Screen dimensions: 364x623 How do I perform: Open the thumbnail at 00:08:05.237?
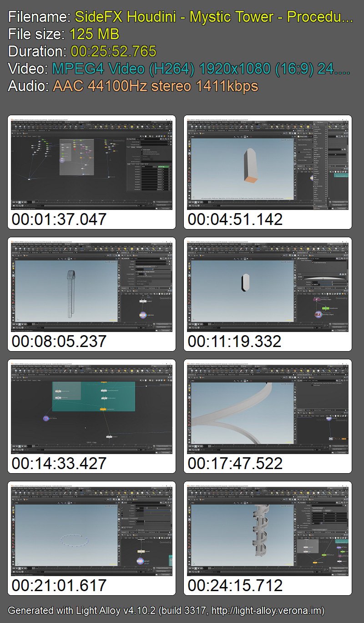(x=91, y=286)
